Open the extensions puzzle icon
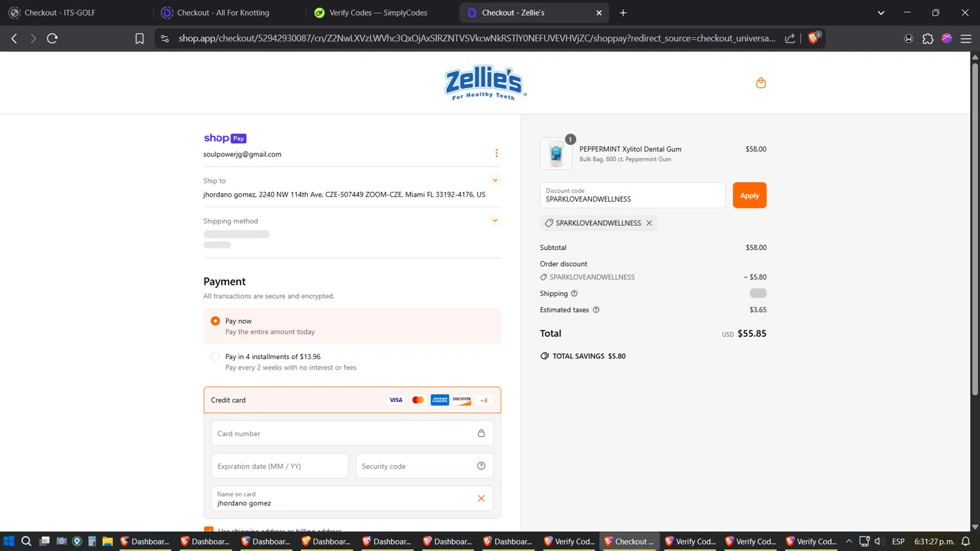Screen dimensions: 980x551 point(928,39)
